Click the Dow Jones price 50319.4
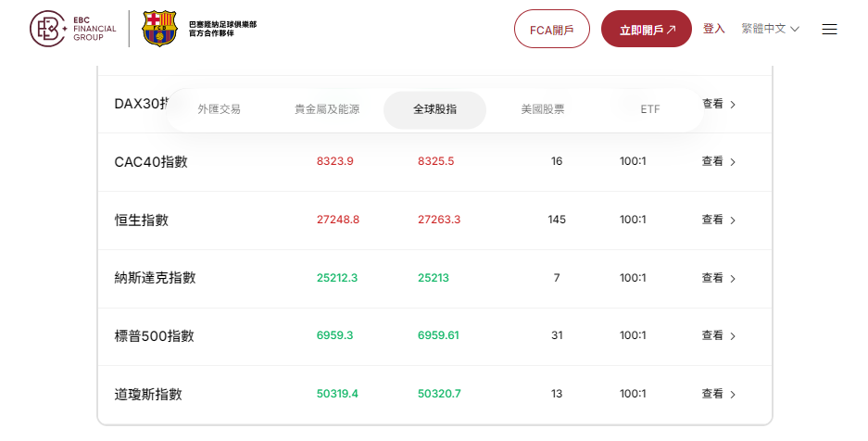The height and width of the screenshot is (441, 868). click(337, 394)
